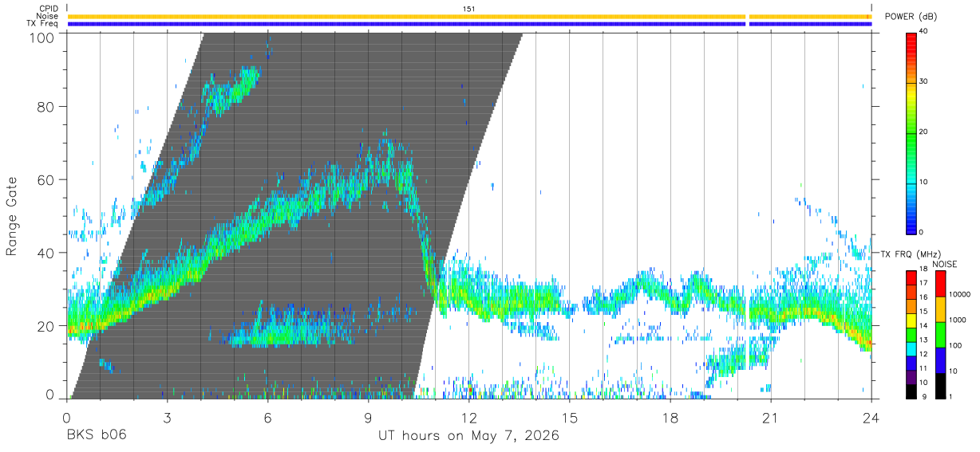Click the 9 hour tick label
This screenshot has height=452, width=980.
pos(369,416)
